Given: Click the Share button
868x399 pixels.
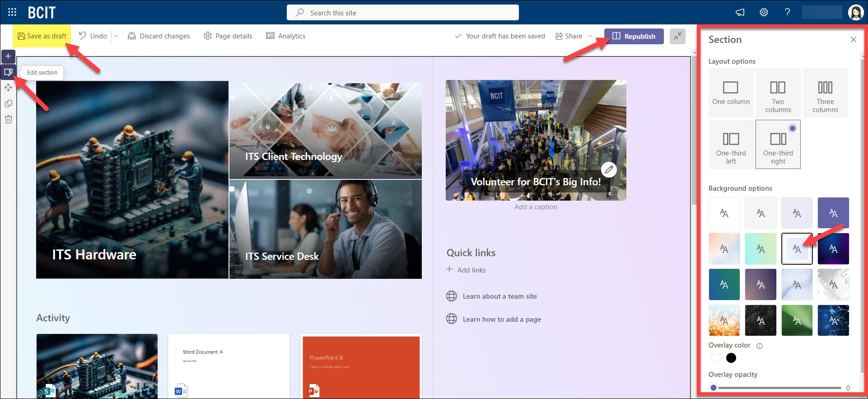Looking at the screenshot, I should pyautogui.click(x=569, y=36).
